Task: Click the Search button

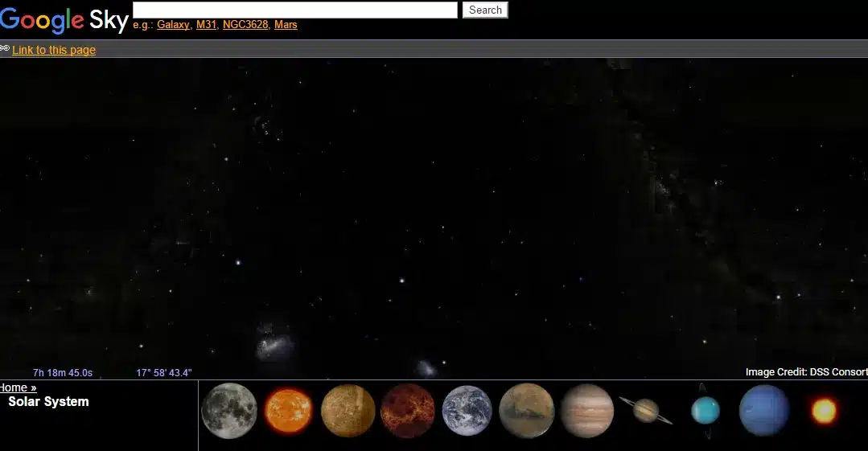Action: coord(485,10)
